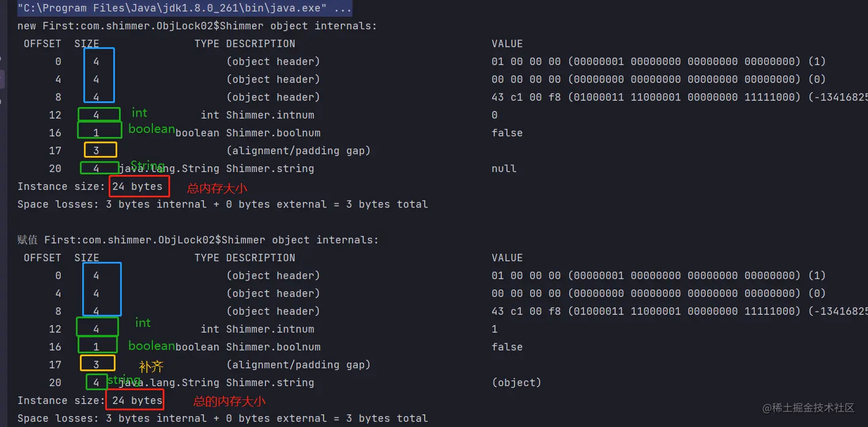Click the last "Space losses" line at bottom
The image size is (868, 427).
coord(222,418)
